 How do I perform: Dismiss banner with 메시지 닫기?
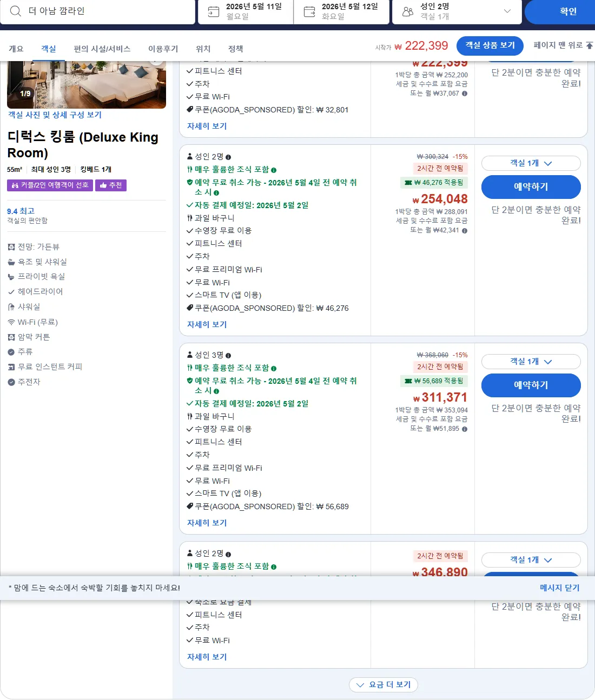tap(559, 588)
